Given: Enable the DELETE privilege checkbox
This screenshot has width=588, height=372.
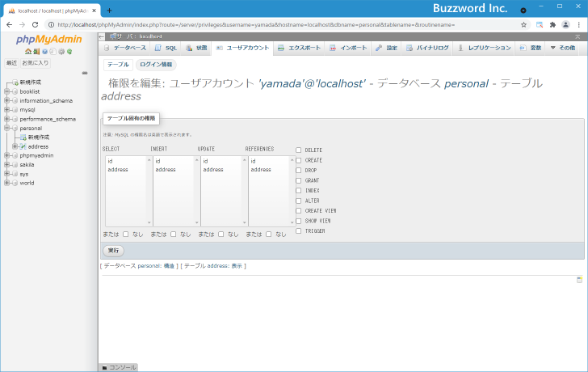Looking at the screenshot, I should pos(299,150).
